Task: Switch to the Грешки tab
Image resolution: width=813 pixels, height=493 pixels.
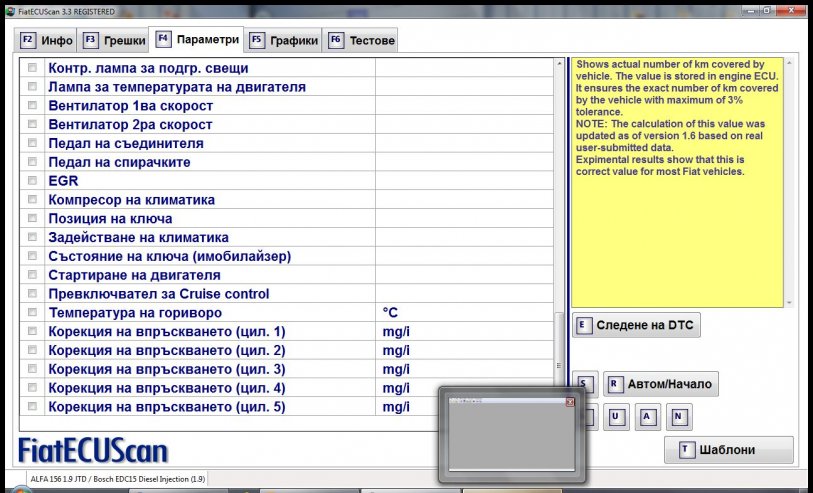Action: tap(113, 41)
